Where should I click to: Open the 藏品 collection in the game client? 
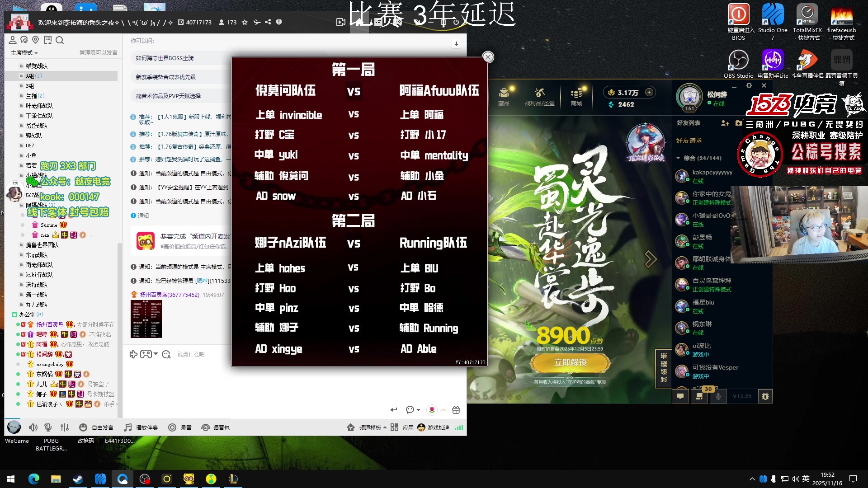tap(505, 96)
